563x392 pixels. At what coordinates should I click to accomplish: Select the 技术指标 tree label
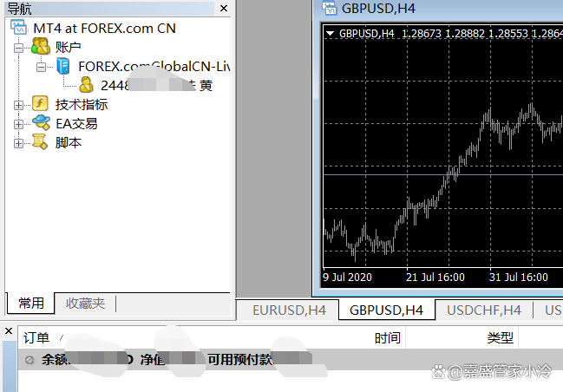(x=82, y=104)
